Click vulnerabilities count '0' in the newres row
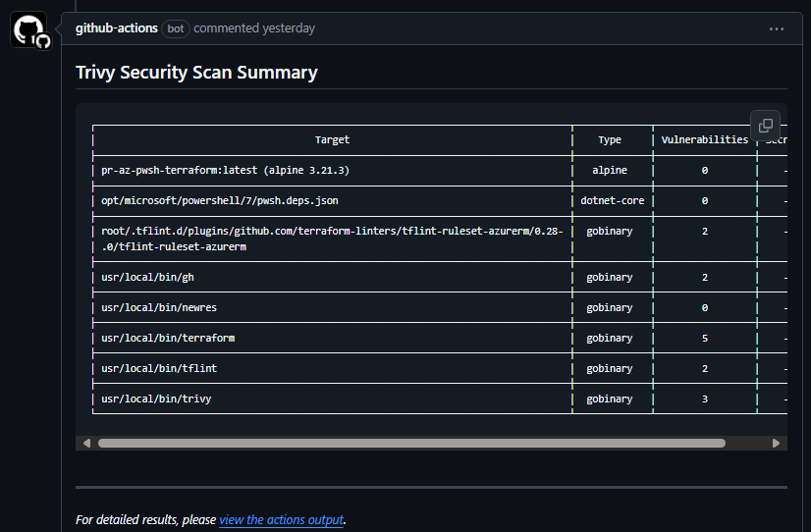The width and height of the screenshot is (811, 532). 705,307
